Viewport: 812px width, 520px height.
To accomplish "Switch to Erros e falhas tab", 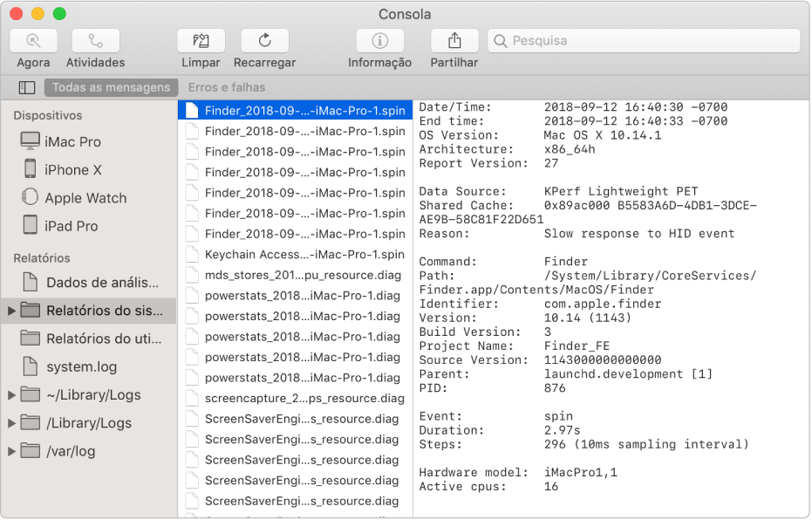I will point(226,87).
